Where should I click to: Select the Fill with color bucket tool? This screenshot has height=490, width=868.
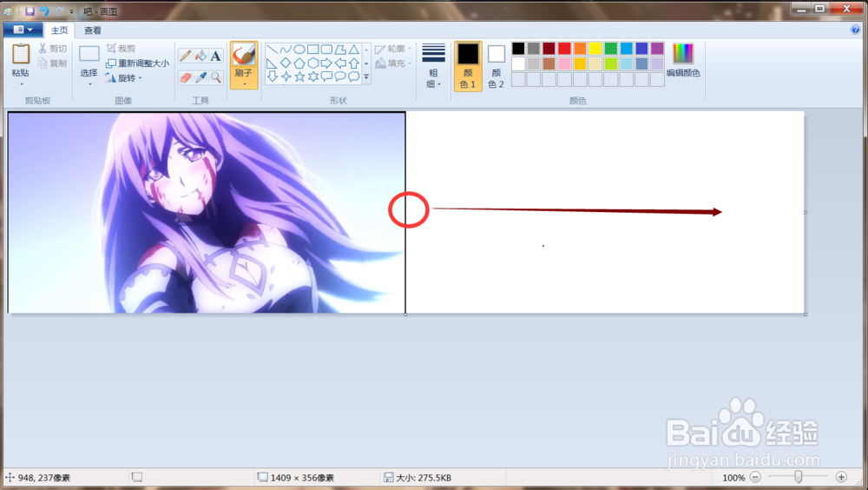pos(201,56)
